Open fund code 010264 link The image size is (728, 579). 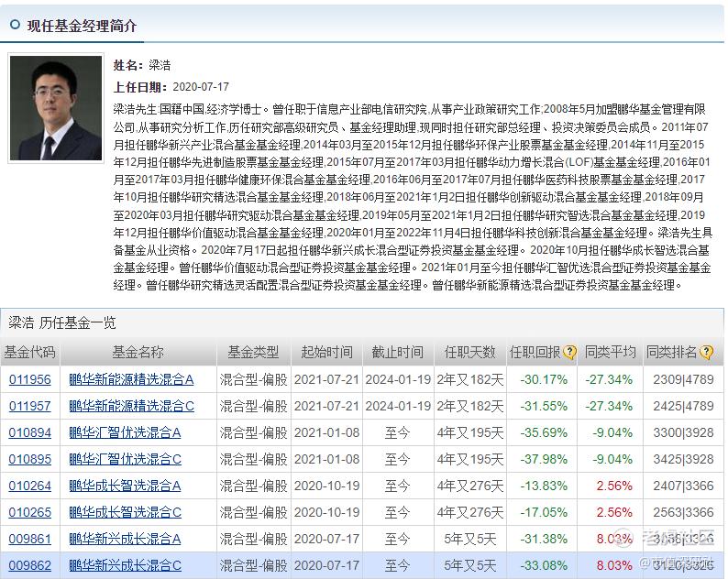coord(29,486)
